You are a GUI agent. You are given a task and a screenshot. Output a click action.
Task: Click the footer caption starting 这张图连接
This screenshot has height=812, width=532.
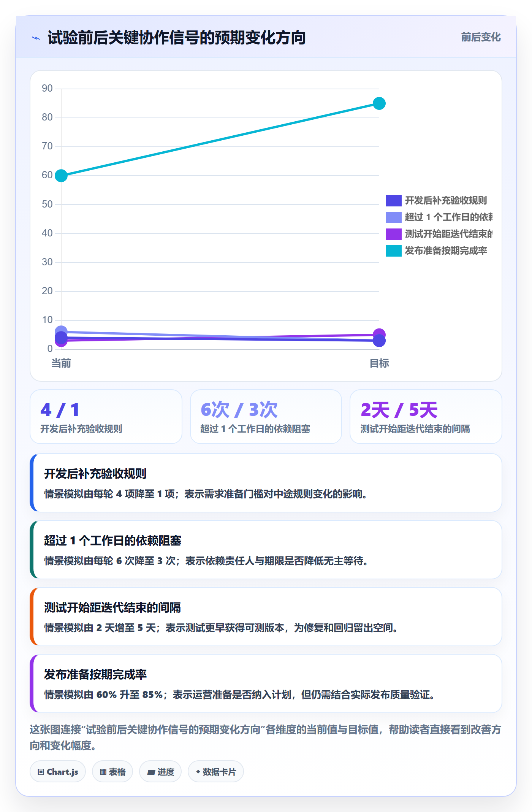(266, 737)
